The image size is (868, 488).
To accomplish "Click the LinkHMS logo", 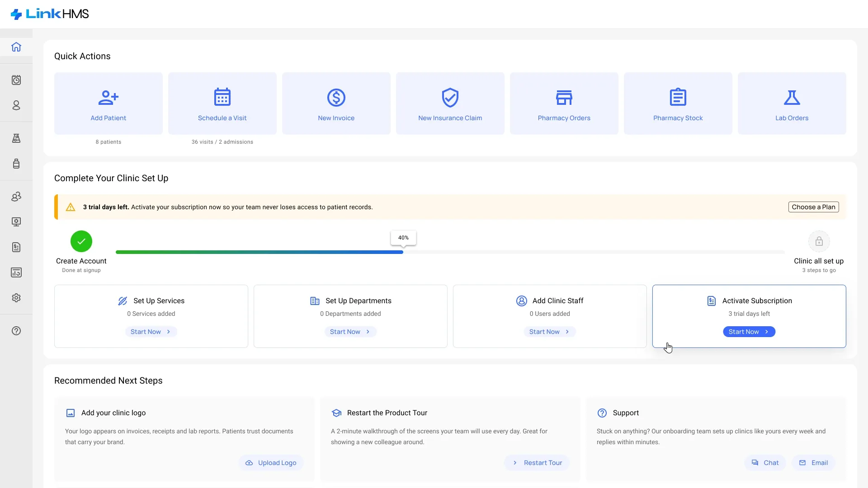I will tap(50, 14).
